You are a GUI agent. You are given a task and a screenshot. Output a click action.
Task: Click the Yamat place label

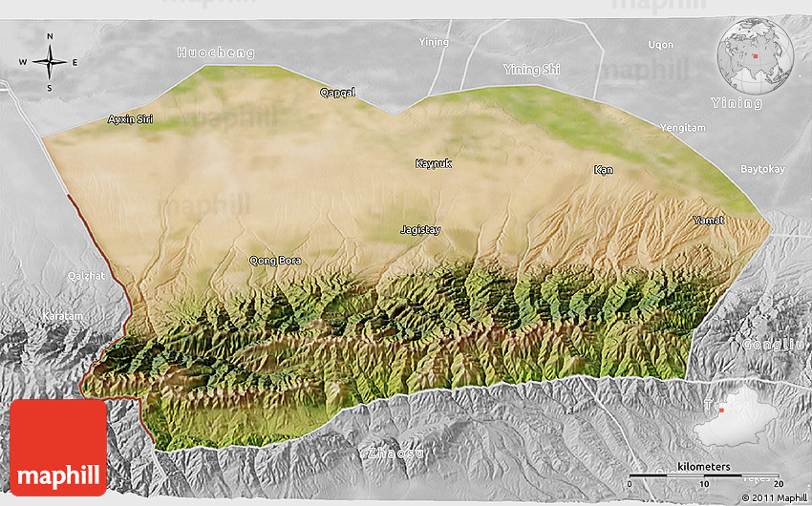(x=708, y=221)
